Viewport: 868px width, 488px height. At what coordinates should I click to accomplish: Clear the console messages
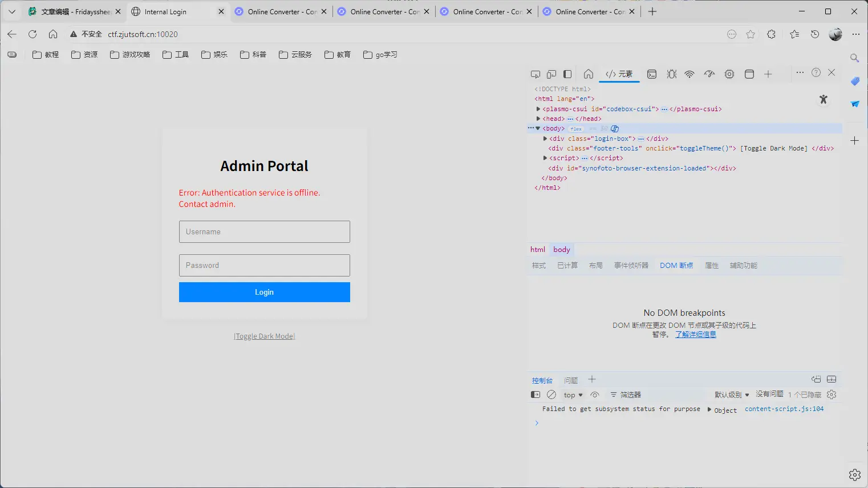coord(551,394)
